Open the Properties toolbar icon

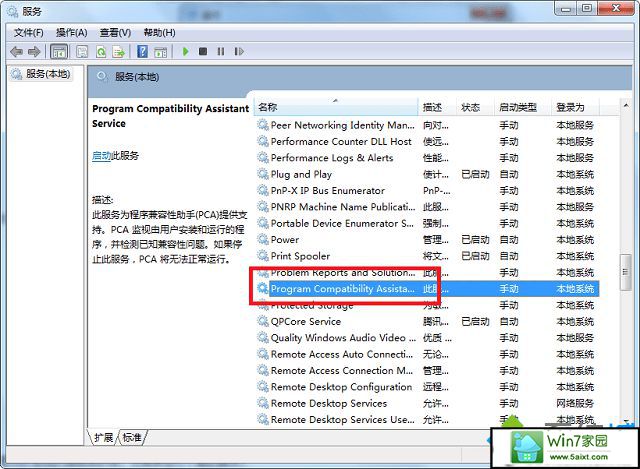tap(82, 52)
